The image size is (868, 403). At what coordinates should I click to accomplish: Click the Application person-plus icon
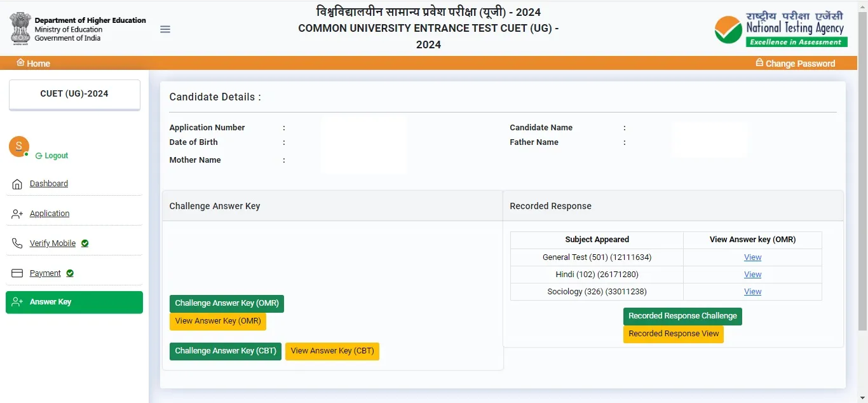point(17,214)
